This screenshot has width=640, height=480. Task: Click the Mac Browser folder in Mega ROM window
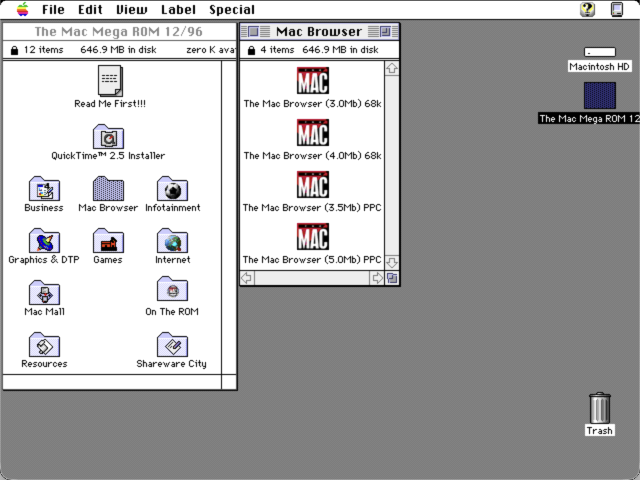[x=108, y=188]
